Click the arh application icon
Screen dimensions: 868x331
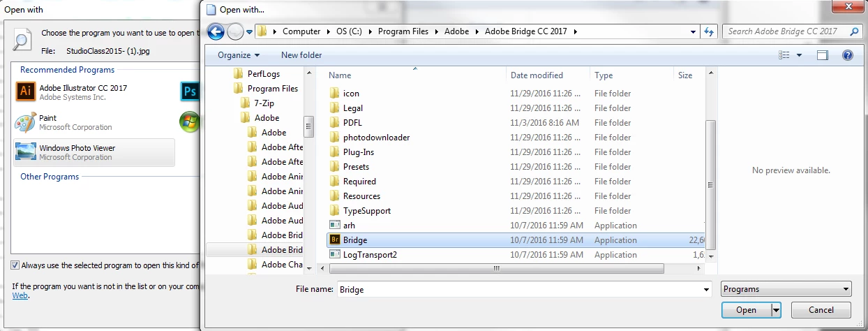(334, 226)
